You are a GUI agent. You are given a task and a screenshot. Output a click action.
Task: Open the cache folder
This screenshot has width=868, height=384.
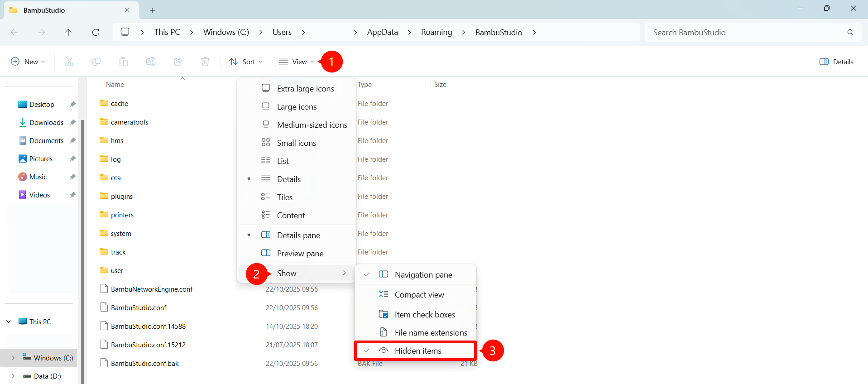(120, 103)
